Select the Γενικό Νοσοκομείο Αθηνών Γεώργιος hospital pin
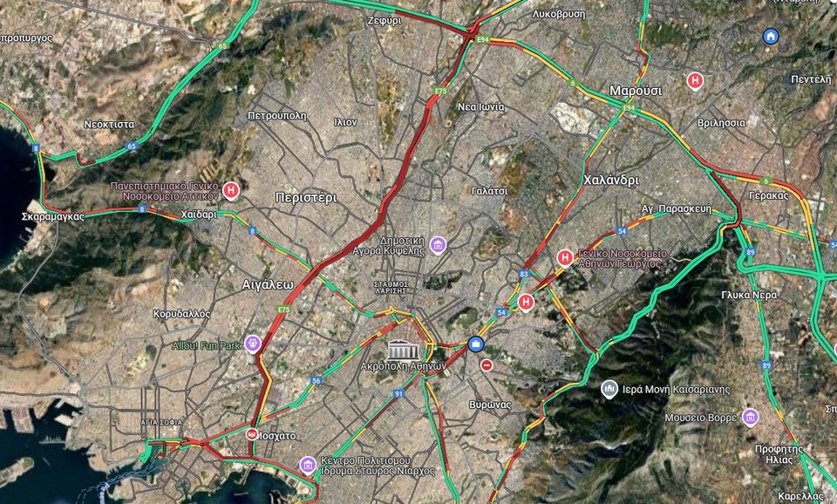The width and height of the screenshot is (837, 504). coord(565,258)
